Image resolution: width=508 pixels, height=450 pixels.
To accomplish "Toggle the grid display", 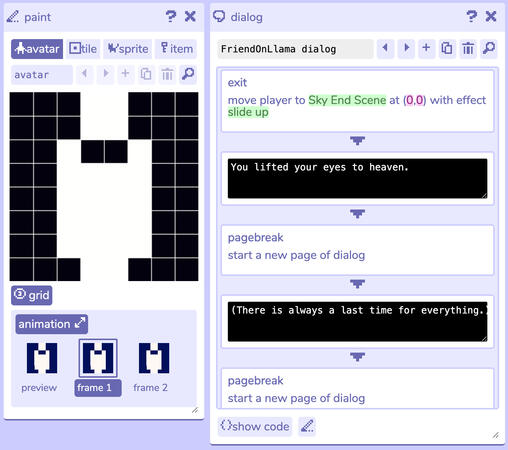I will pyautogui.click(x=32, y=295).
